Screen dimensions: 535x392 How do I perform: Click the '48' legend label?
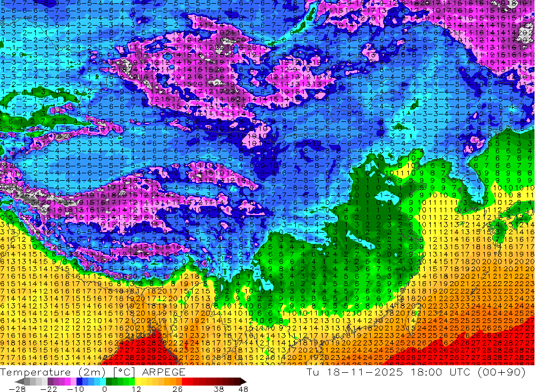click(x=243, y=389)
